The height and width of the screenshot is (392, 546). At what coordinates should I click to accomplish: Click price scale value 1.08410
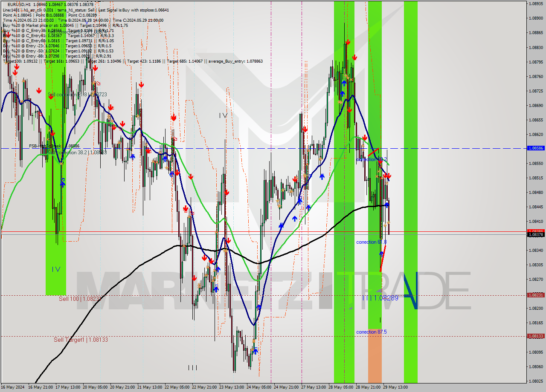click(x=536, y=222)
